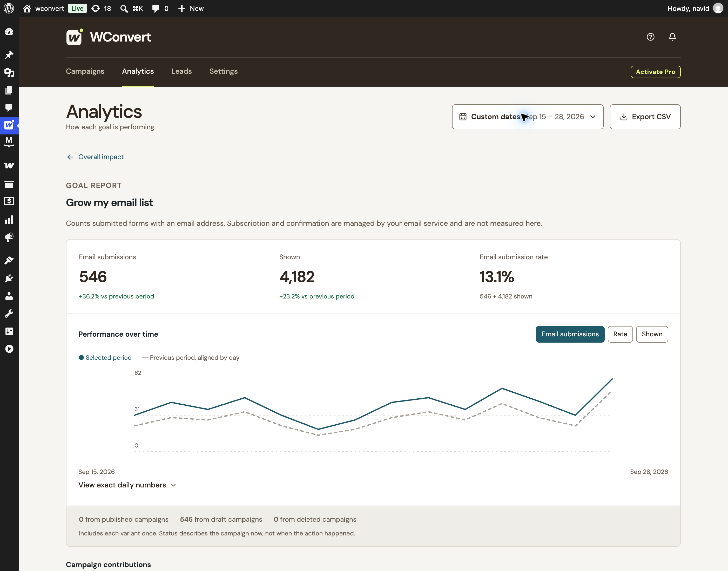
Task: Click the Live status badge
Action: coord(77,8)
